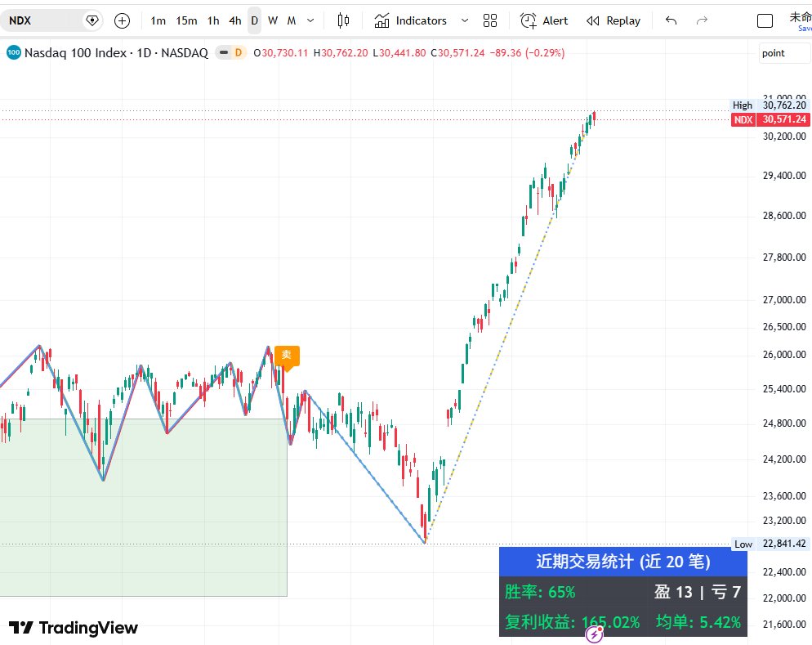This screenshot has height=645, width=812.
Task: Open the candlestick chart style selector
Action: 343,20
